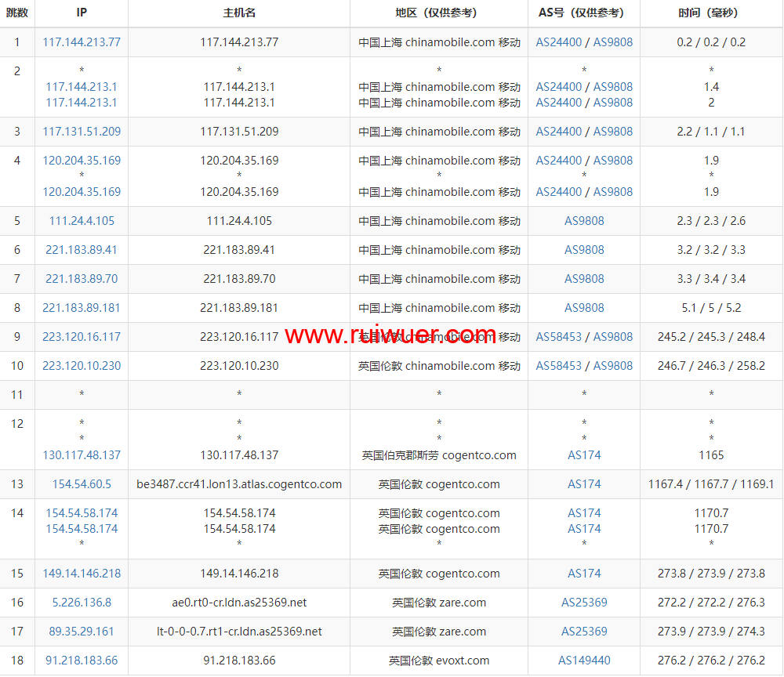The height and width of the screenshot is (677, 784).
Task: Click the 主机名 column header
Action: click(x=239, y=13)
